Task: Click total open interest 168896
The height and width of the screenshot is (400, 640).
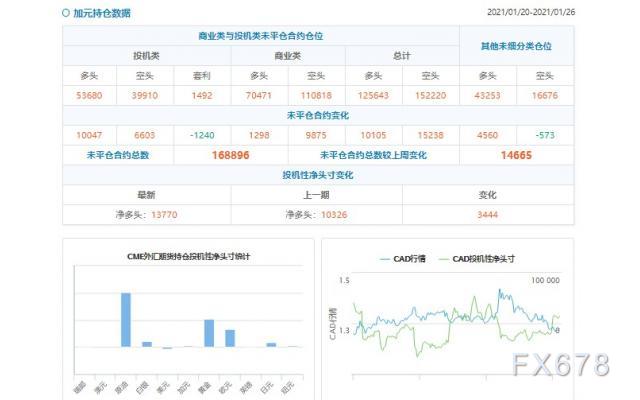Action: (231, 155)
